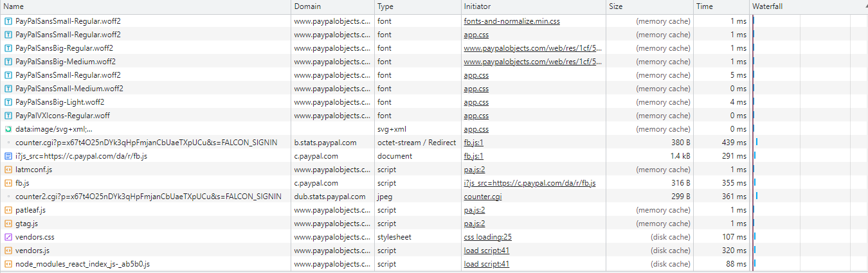
Task: Click the script icon beside patleaf.js
Action: pyautogui.click(x=8, y=210)
